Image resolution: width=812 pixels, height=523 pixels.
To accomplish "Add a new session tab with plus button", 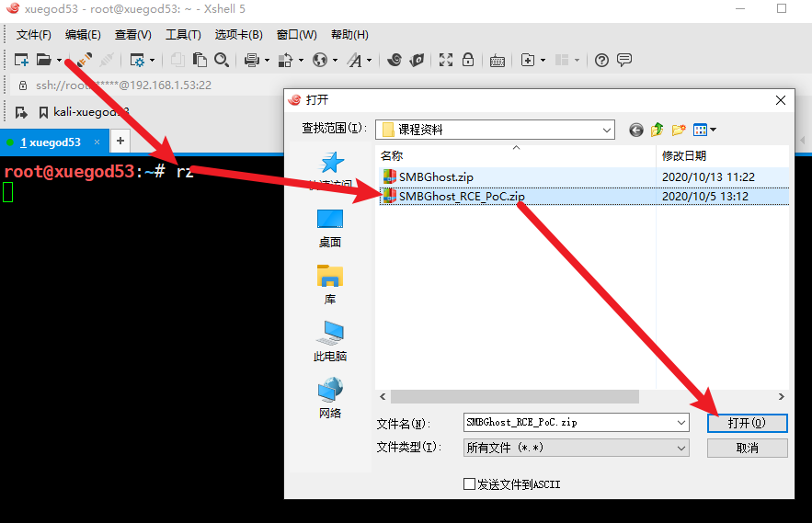I will tap(120, 141).
